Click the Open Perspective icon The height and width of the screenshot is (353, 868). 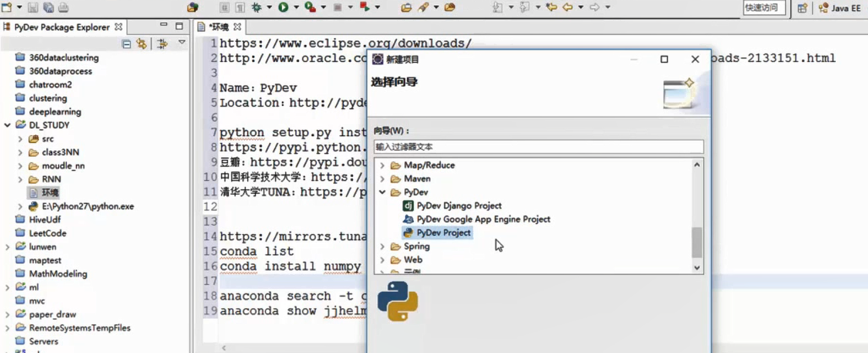click(802, 8)
